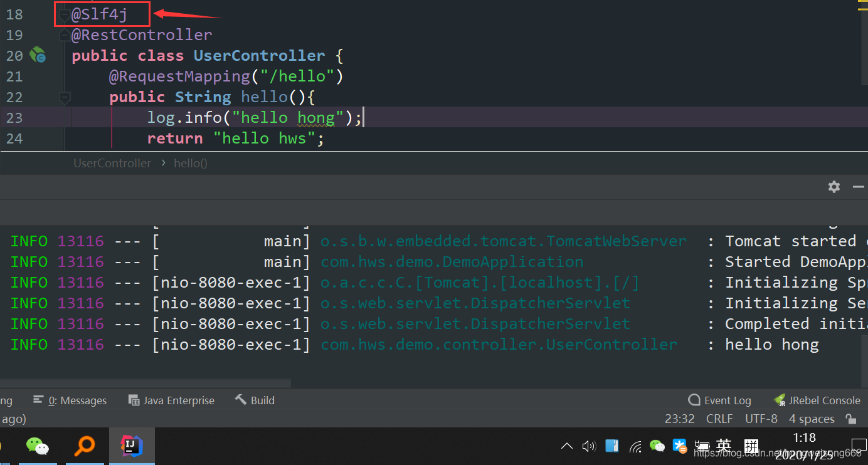The width and height of the screenshot is (868, 465).
Task: Open the notification center icon
Action: click(x=859, y=446)
